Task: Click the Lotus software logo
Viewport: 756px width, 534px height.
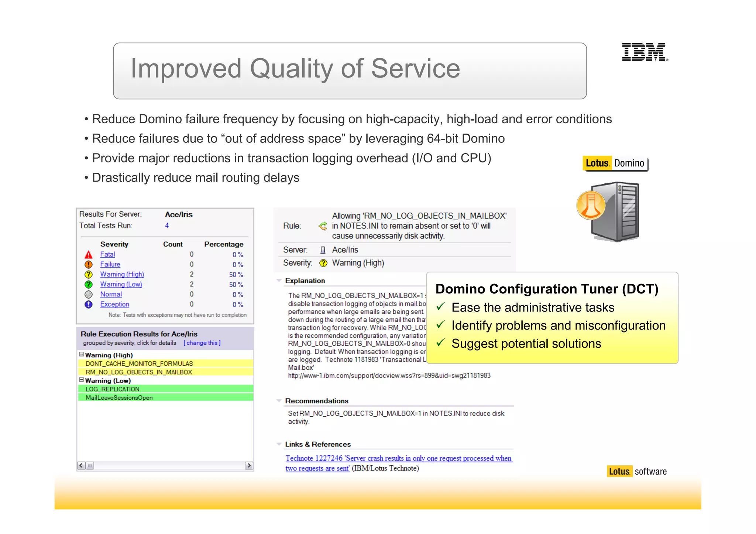Action: [x=637, y=472]
